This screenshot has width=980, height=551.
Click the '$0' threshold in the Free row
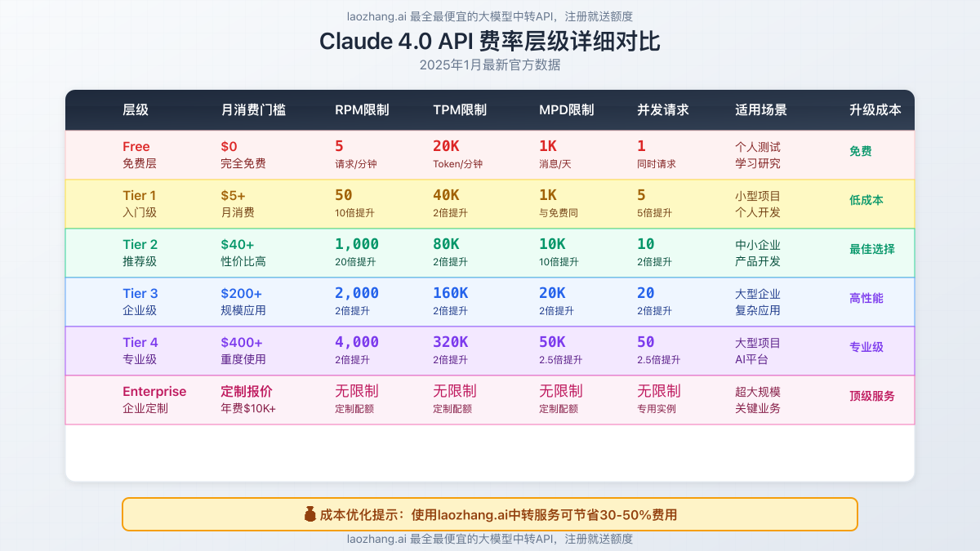[x=229, y=146]
